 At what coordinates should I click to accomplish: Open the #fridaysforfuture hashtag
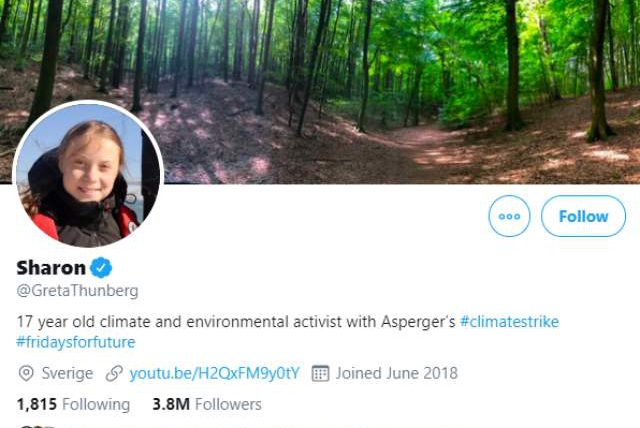[x=75, y=341]
